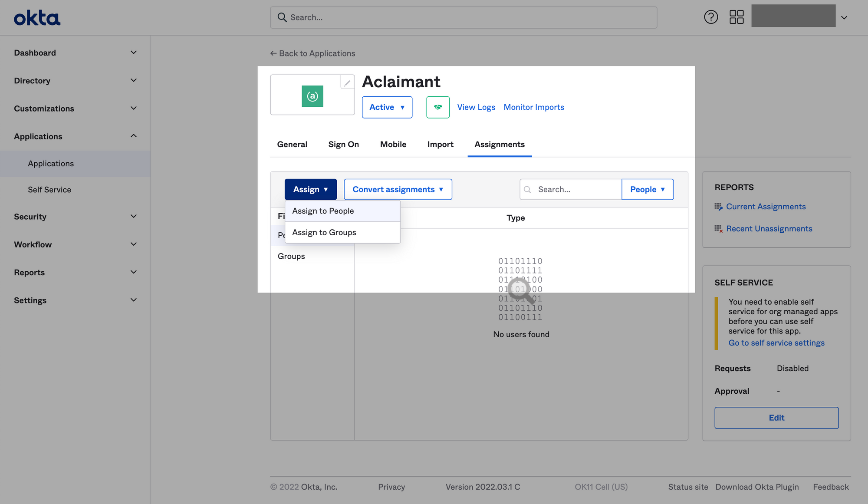
Task: Click the Okta, Inc. footer link
Action: click(x=319, y=487)
